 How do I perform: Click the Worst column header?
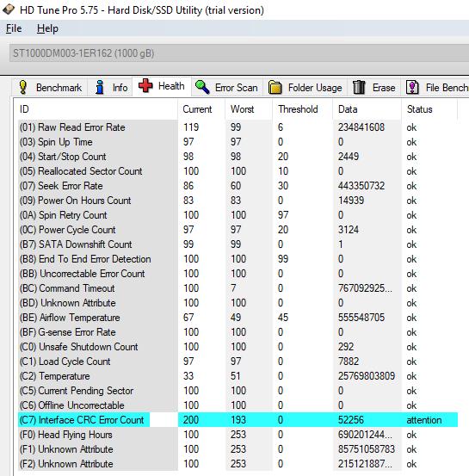249,109
